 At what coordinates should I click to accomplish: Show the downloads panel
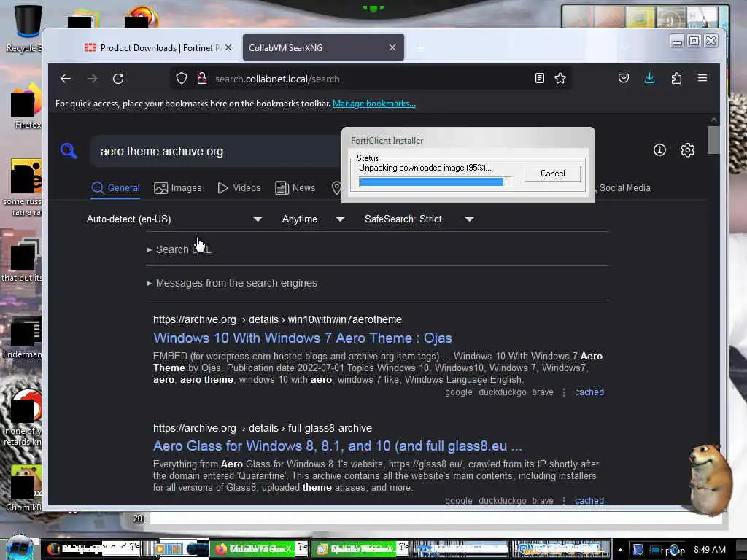click(x=650, y=78)
